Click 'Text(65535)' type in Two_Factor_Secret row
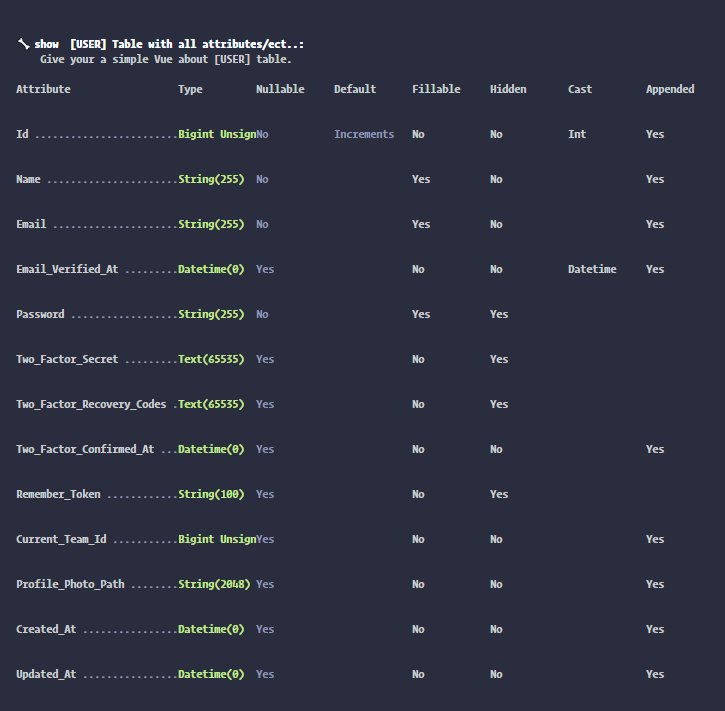725x711 pixels. 211,359
